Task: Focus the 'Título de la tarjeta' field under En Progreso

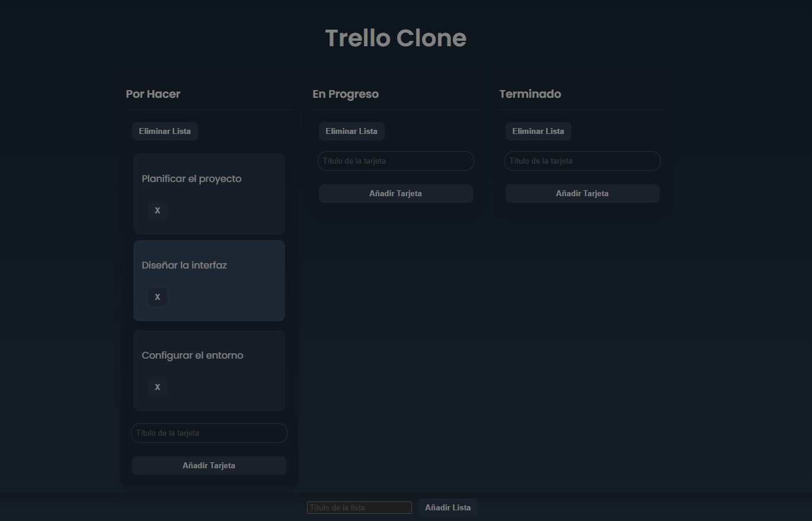Action: click(395, 161)
